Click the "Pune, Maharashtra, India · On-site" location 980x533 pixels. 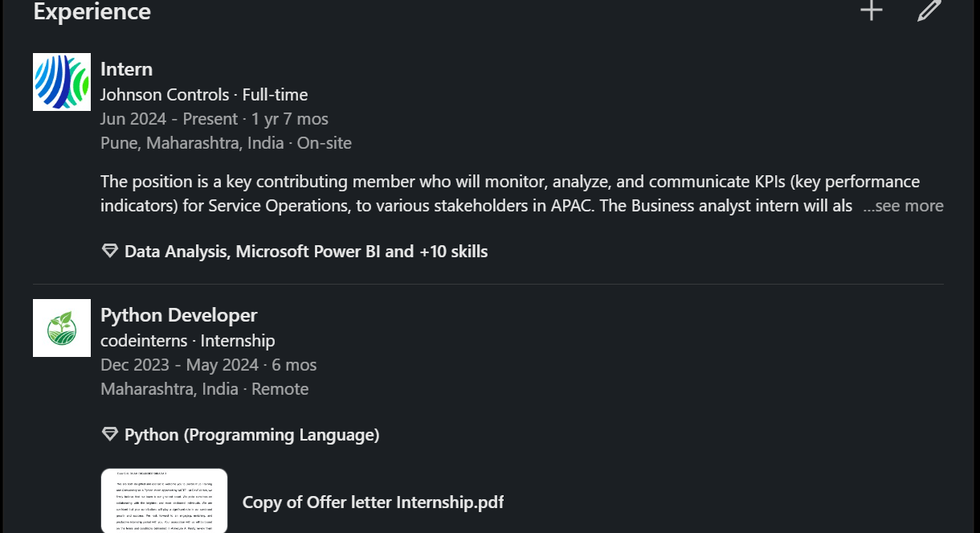226,143
